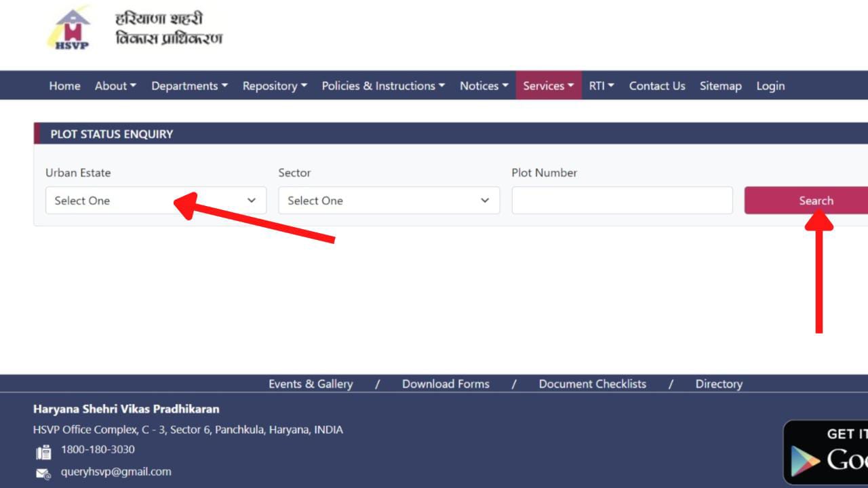This screenshot has height=488, width=868.
Task: Expand the RTI menu
Action: pos(601,85)
